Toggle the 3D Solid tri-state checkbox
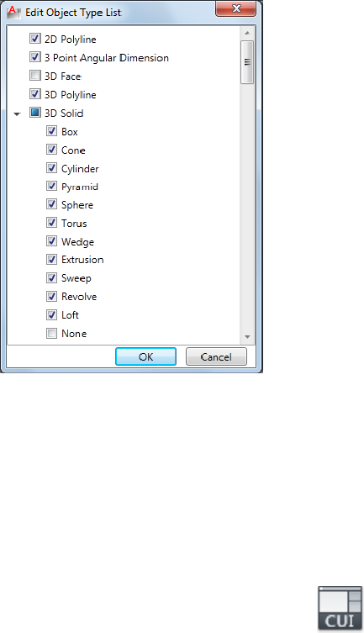The image size is (364, 633). tap(35, 113)
